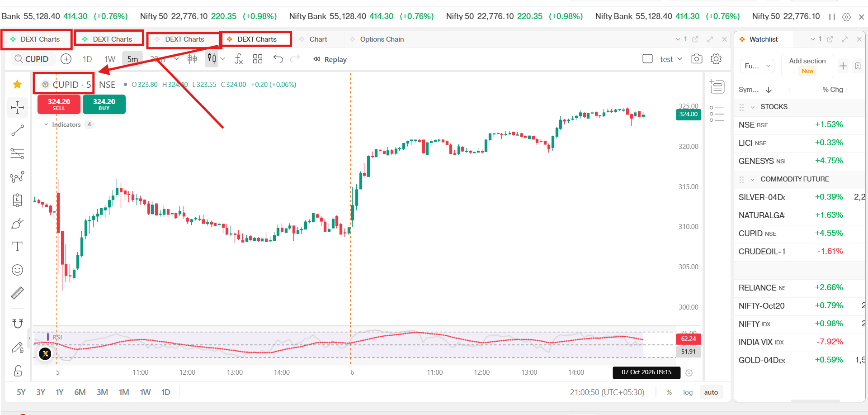Select the ruler measure tool
868x415 pixels.
17,293
